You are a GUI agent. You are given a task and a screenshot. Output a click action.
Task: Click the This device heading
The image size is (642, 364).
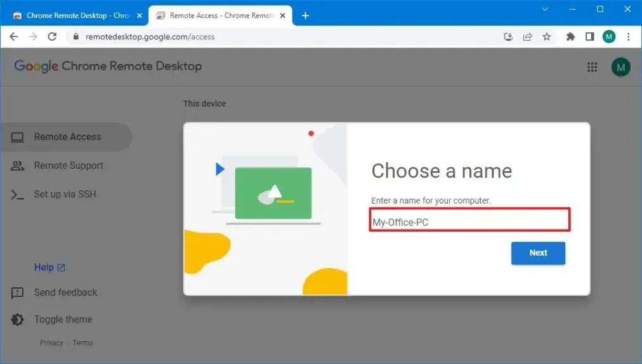[x=204, y=103]
